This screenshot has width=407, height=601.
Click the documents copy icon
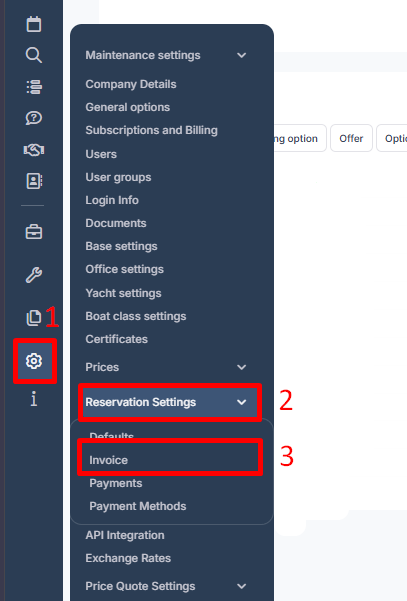coord(34,318)
